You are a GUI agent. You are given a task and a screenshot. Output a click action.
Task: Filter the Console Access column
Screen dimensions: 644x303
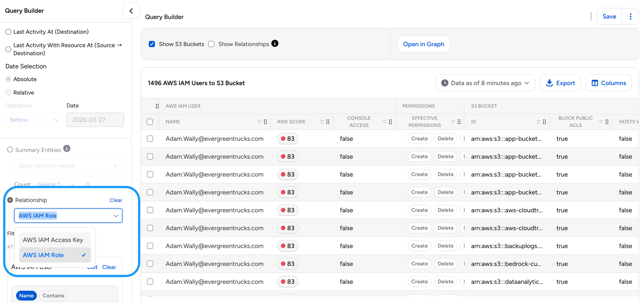(x=384, y=122)
